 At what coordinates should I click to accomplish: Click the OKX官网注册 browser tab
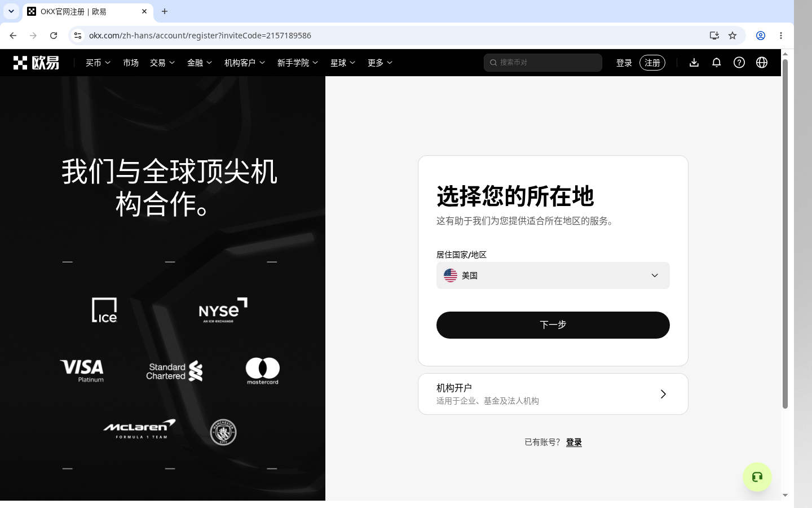(87, 11)
